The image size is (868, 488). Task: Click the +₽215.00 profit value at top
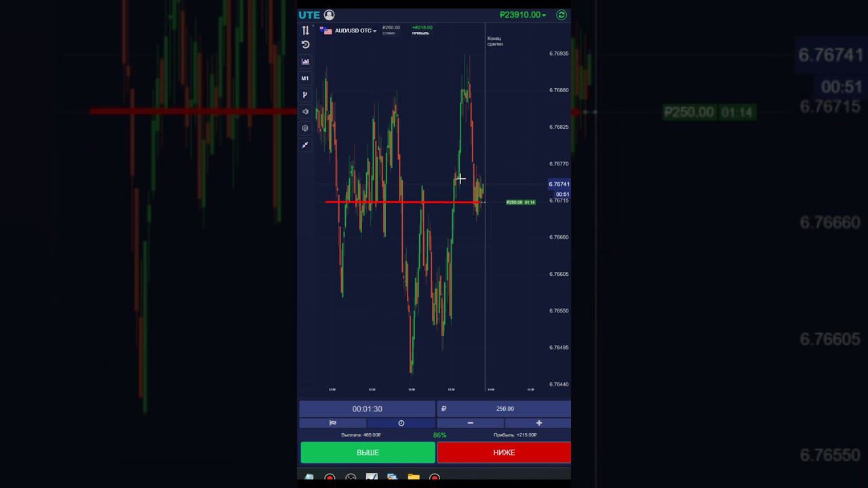(422, 28)
